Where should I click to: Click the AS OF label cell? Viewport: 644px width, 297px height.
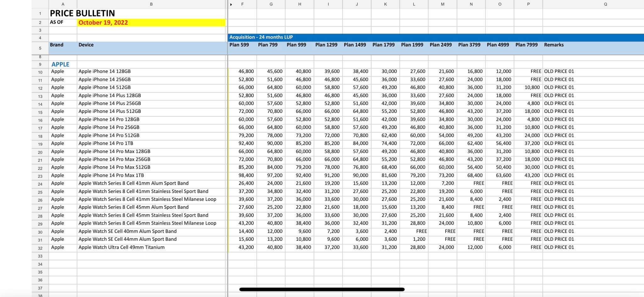tap(57, 22)
